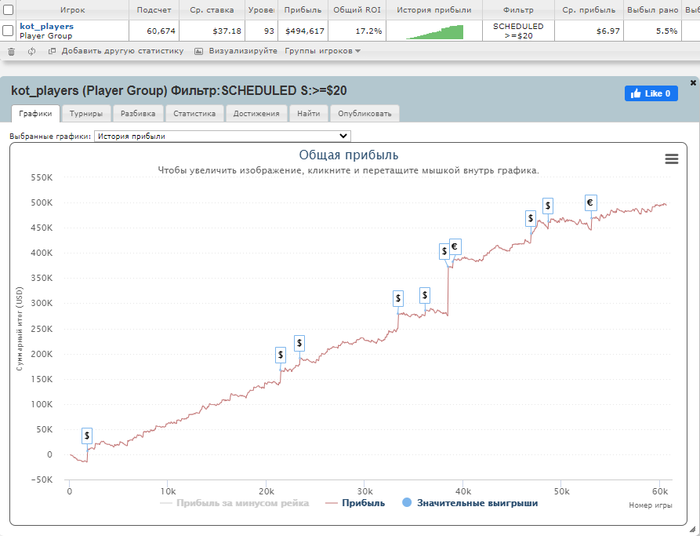Open the История прибыли chart selector
700x536 pixels.
(222, 136)
